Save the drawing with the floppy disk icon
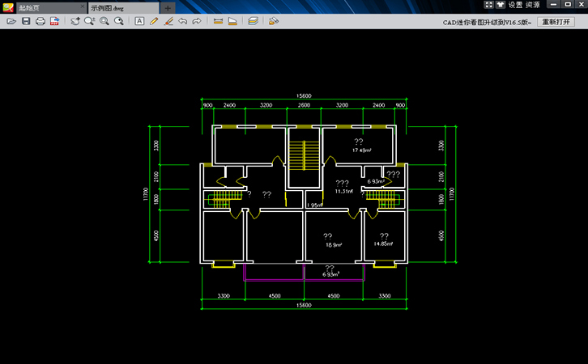The width and height of the screenshot is (588, 364). pos(26,21)
